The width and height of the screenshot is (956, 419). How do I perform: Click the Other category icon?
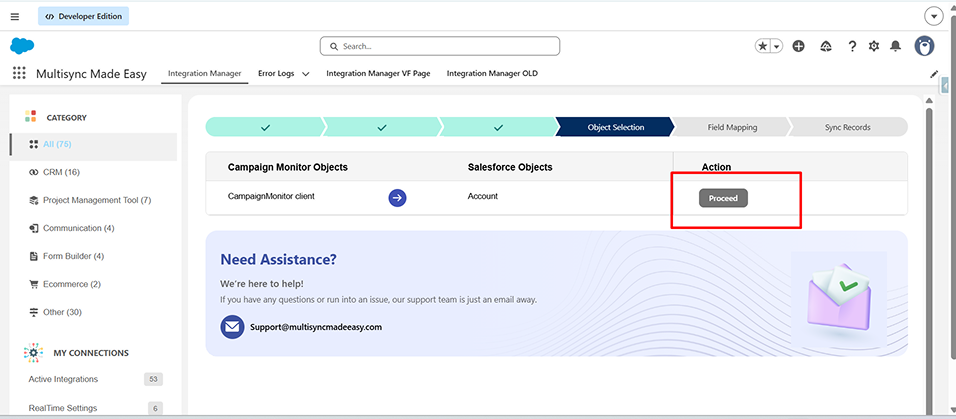[34, 312]
